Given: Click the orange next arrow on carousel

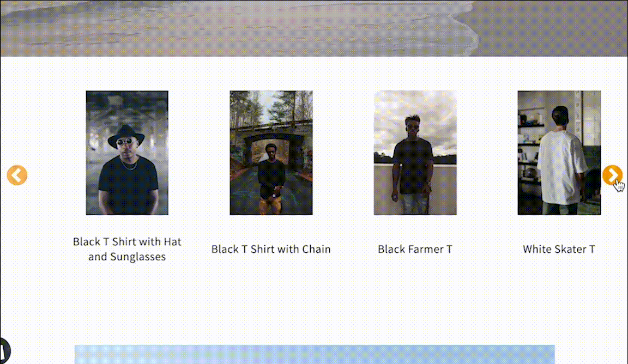Looking at the screenshot, I should [x=612, y=175].
